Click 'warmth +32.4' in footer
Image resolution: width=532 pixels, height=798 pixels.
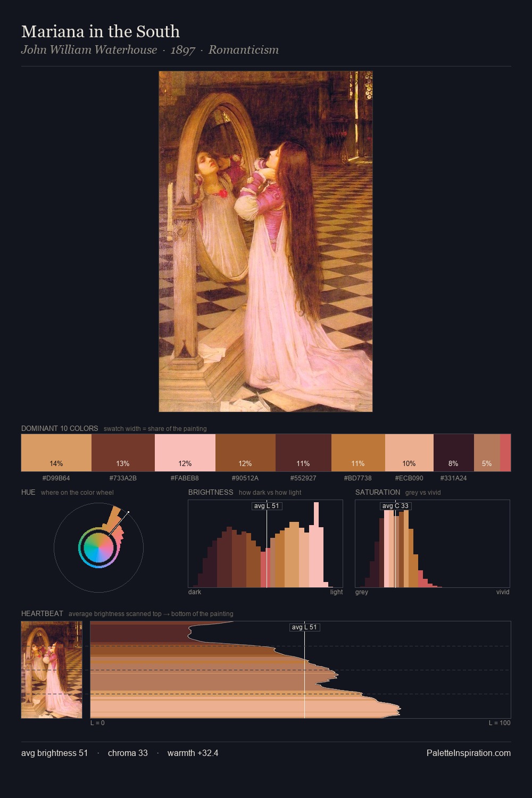pos(193,753)
